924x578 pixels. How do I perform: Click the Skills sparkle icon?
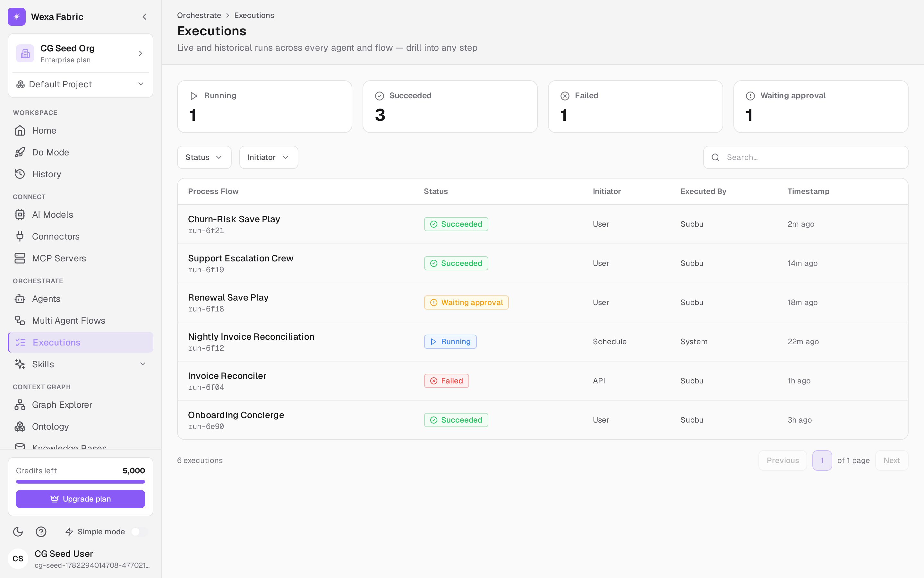coord(20,364)
